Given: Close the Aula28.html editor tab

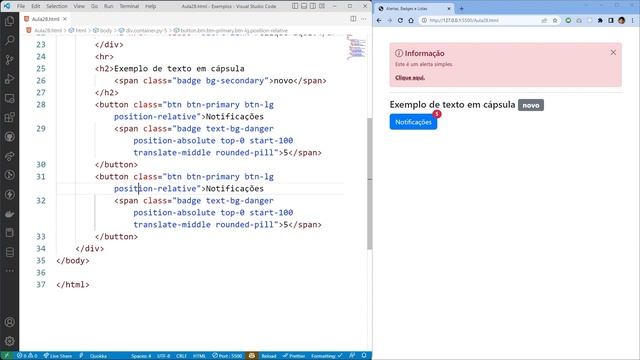Looking at the screenshot, I should (x=65, y=19).
